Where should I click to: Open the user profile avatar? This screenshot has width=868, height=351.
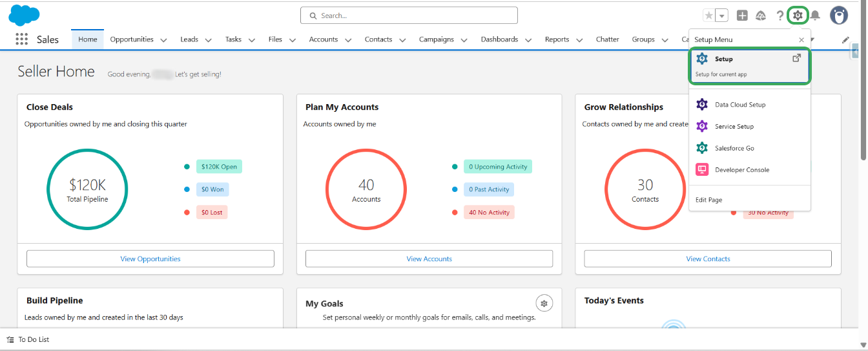(x=839, y=16)
